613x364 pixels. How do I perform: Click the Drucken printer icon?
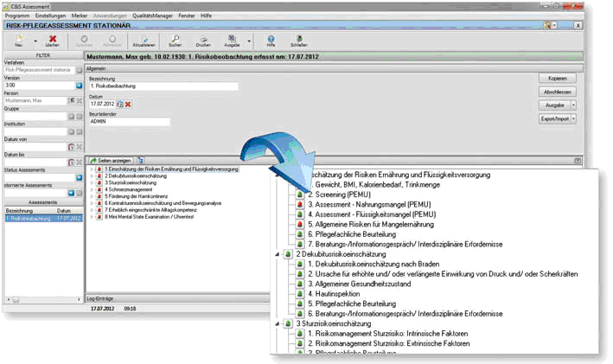(x=204, y=39)
